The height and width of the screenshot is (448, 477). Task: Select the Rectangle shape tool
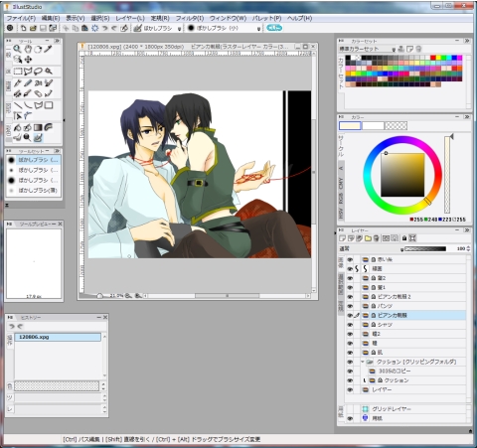pyautogui.click(x=49, y=105)
